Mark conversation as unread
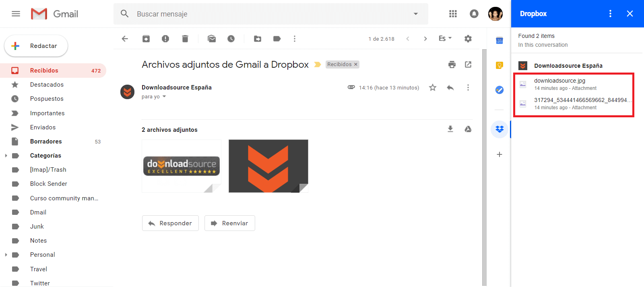The image size is (644, 287). [x=212, y=39]
